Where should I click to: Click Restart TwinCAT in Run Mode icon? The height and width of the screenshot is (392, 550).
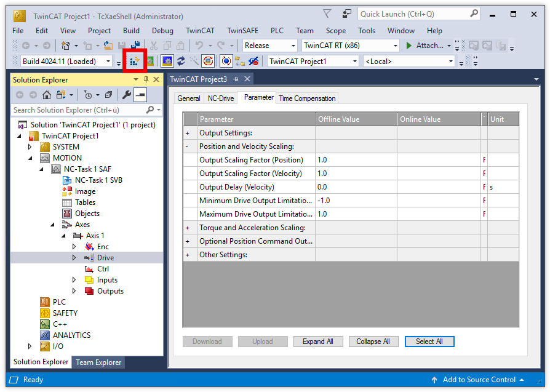tap(150, 62)
